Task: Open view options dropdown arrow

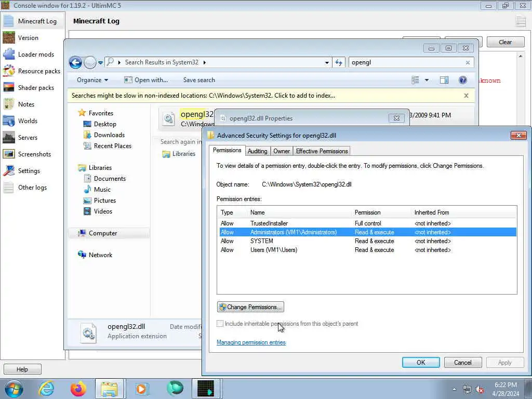Action: (427, 80)
